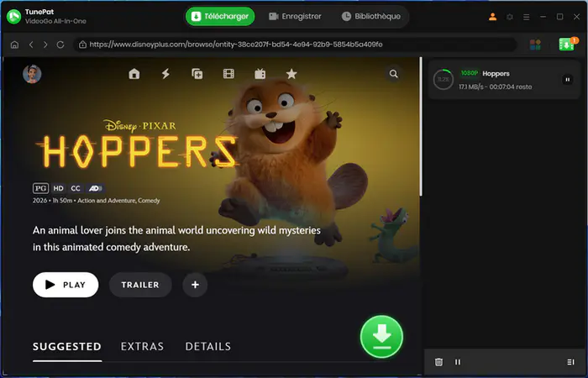Open the Disney+ Originals star icon
Screen dimensions: 588x378
click(291, 74)
